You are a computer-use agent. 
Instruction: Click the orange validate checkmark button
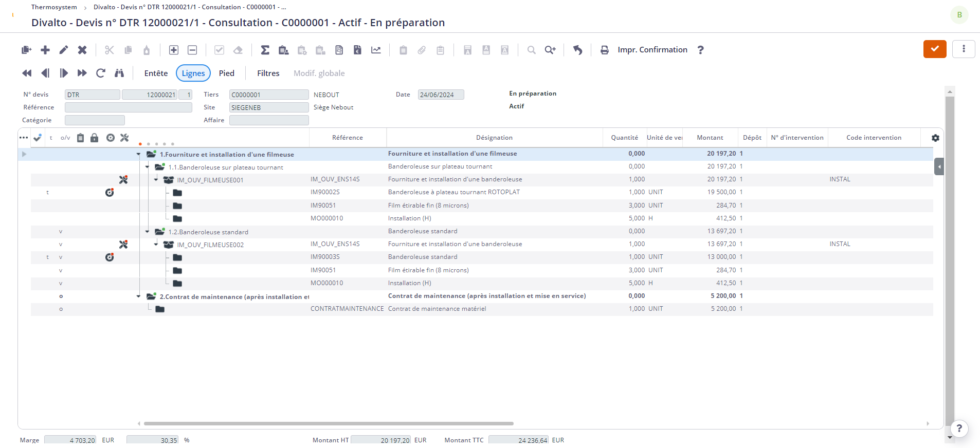tap(935, 49)
